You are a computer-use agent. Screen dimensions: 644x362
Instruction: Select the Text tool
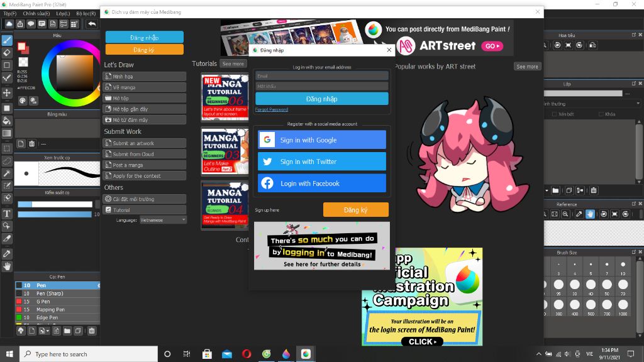coord(7,214)
